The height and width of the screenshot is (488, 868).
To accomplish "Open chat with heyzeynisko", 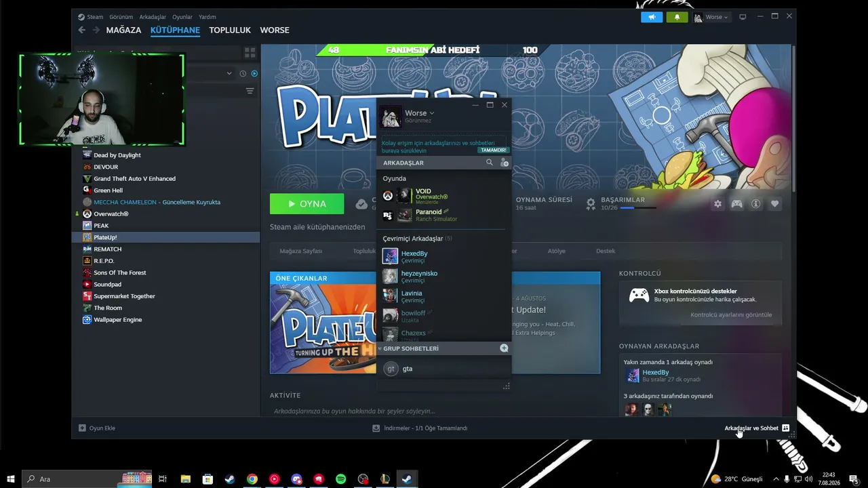I will (x=444, y=277).
